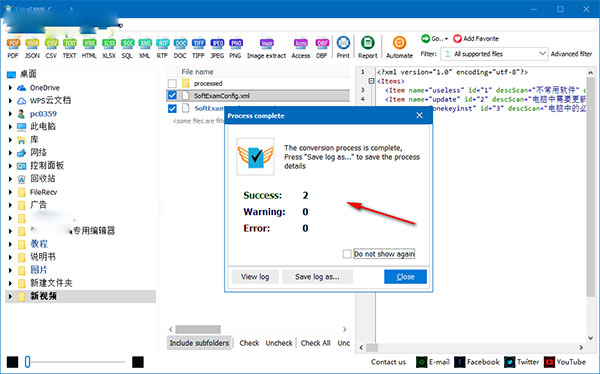Screen dimensions: 600x374
Task: Select the 新视频 folder in tree
Action: tap(44, 296)
